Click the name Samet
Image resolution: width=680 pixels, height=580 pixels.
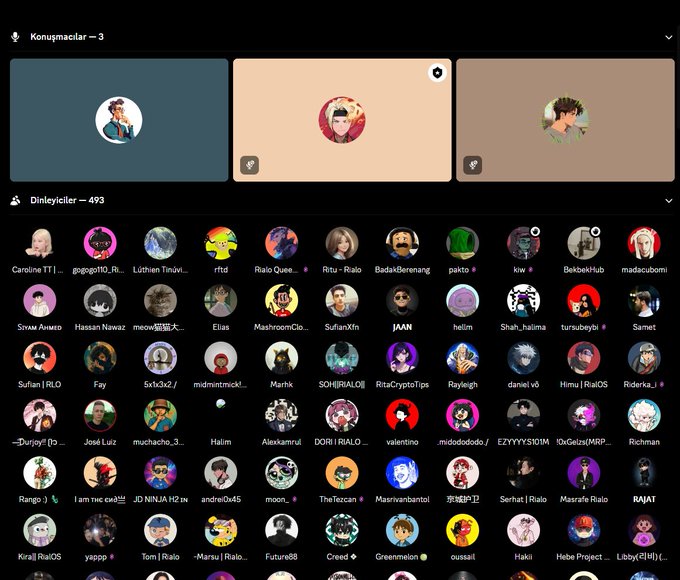[x=644, y=327]
